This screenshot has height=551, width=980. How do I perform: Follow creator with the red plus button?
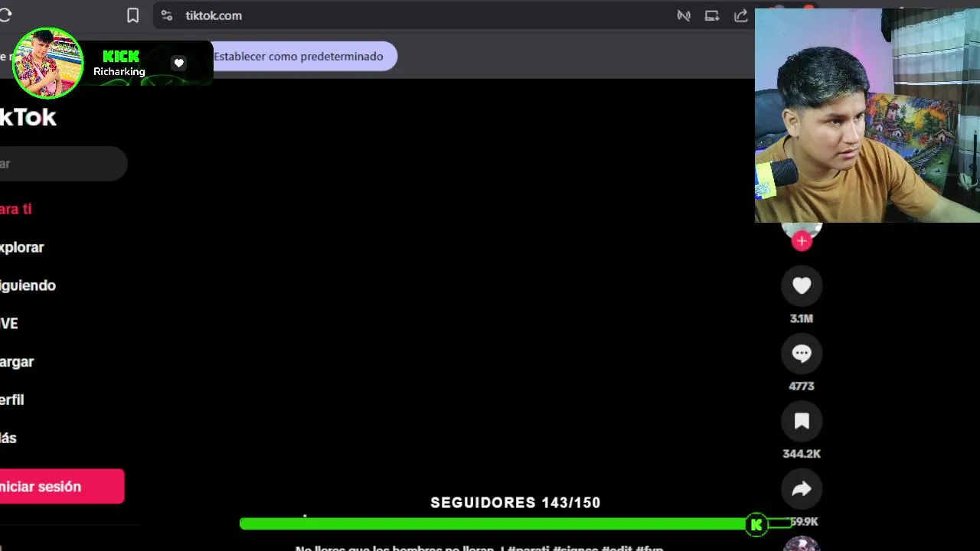point(802,241)
